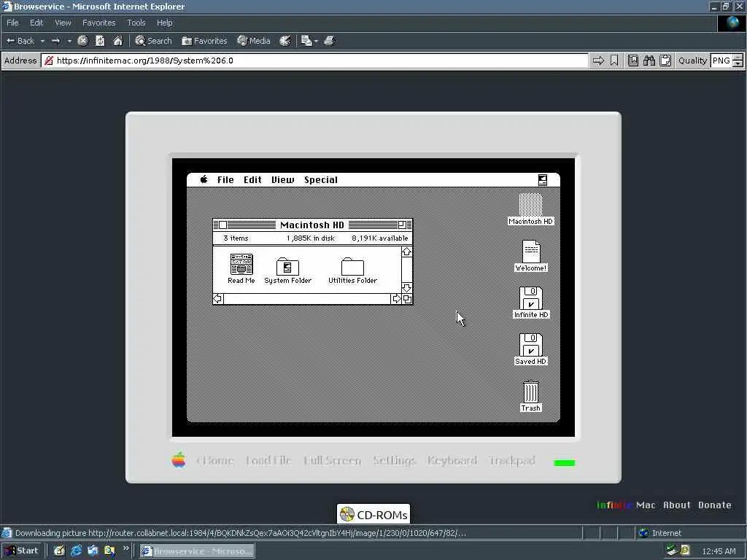This screenshot has width=747, height=560.
Task: Click the Load File button
Action: click(x=268, y=461)
